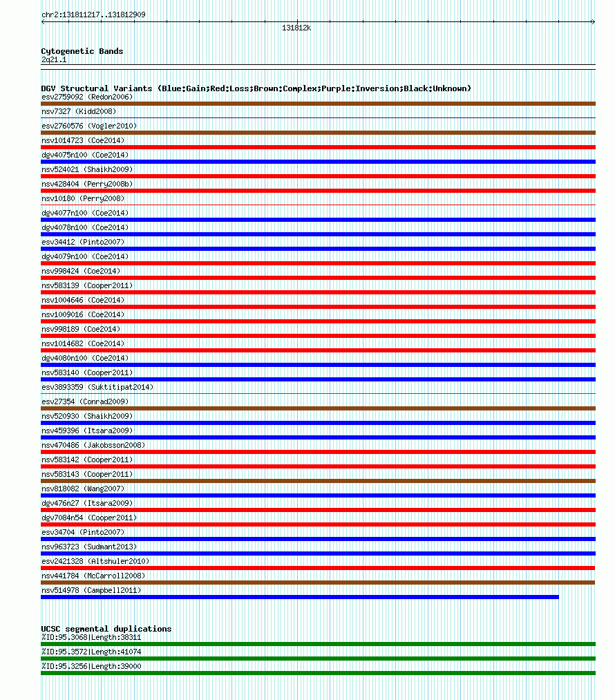Select nsv459396 (Itsara2009) variant

87,431
